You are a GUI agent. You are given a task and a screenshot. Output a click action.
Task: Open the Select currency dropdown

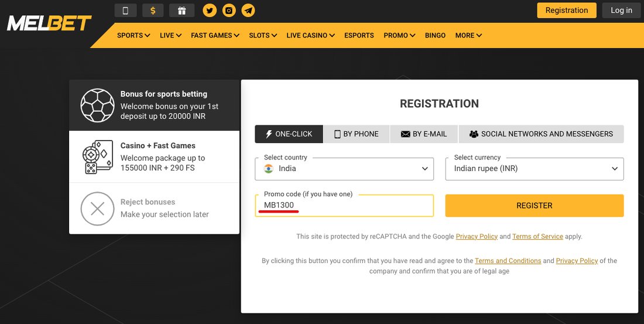[x=535, y=169]
